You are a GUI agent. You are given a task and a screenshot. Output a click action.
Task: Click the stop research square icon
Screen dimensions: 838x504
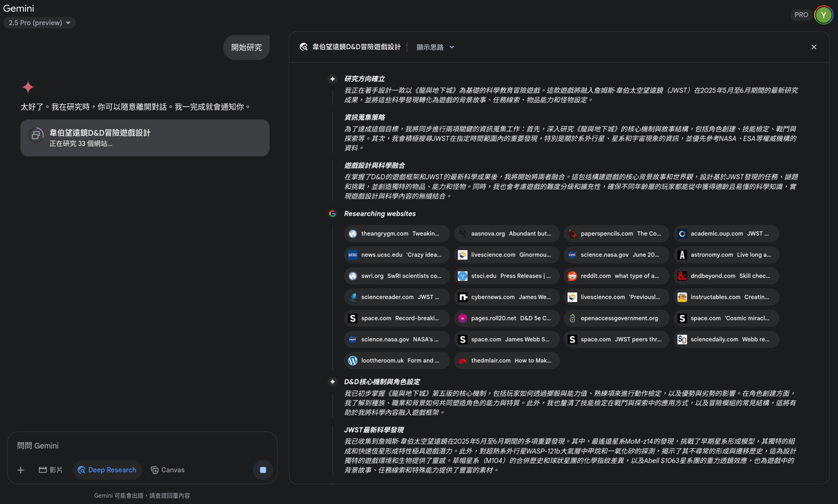(x=263, y=470)
